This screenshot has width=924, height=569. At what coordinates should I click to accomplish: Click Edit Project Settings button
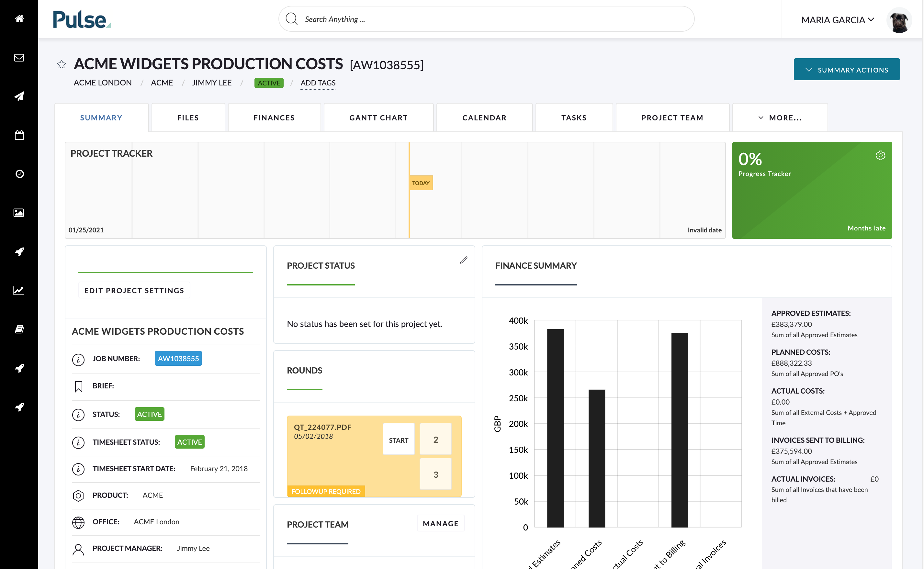(x=134, y=290)
